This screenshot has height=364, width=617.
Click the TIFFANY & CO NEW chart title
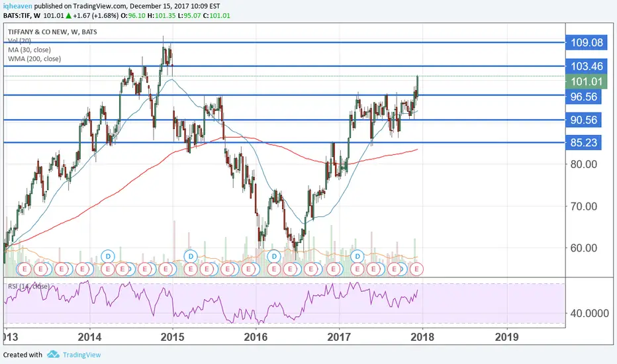coord(52,32)
